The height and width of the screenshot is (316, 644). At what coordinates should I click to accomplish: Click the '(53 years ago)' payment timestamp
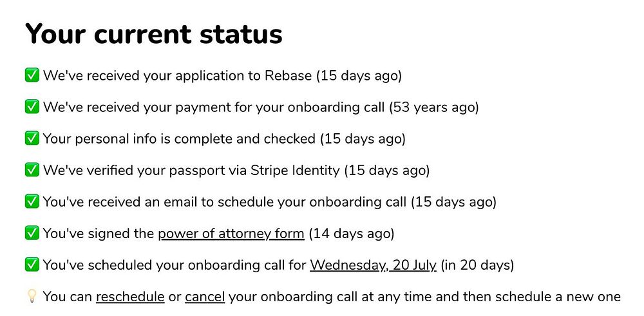[433, 107]
